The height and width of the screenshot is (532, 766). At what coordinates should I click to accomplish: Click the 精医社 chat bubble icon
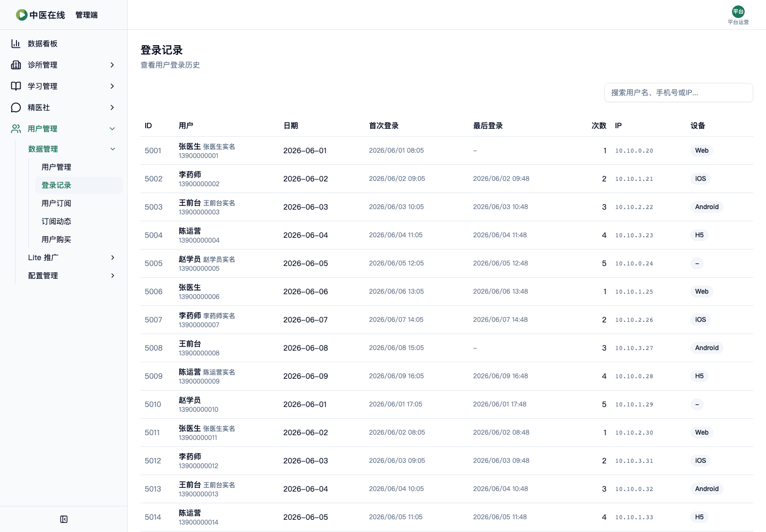[16, 107]
